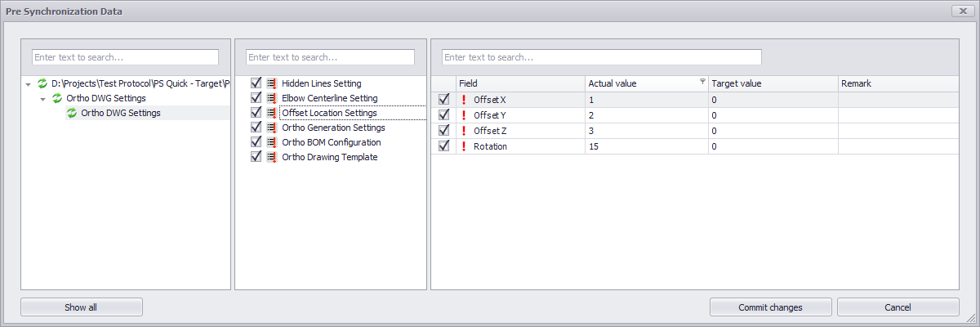980x327 pixels.
Task: Sort by the Target value column header
Action: tap(773, 83)
